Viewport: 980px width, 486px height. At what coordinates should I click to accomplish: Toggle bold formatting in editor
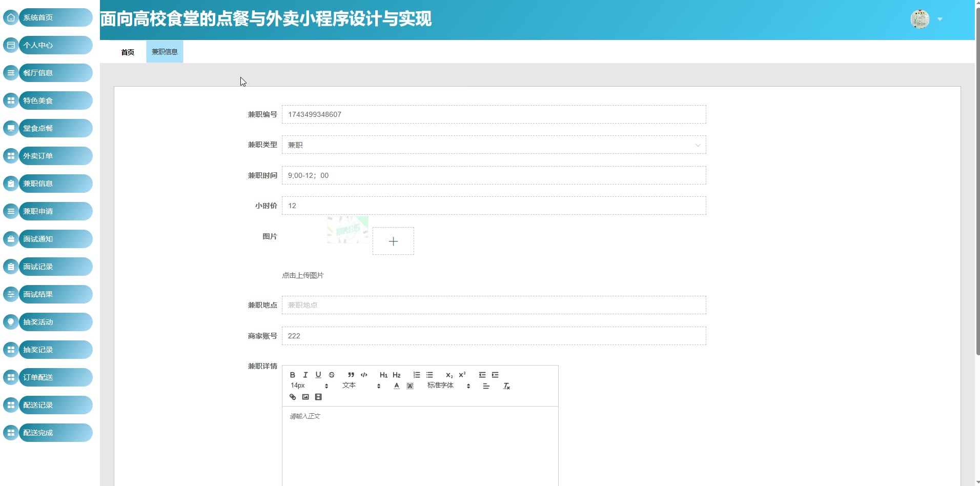tap(293, 375)
